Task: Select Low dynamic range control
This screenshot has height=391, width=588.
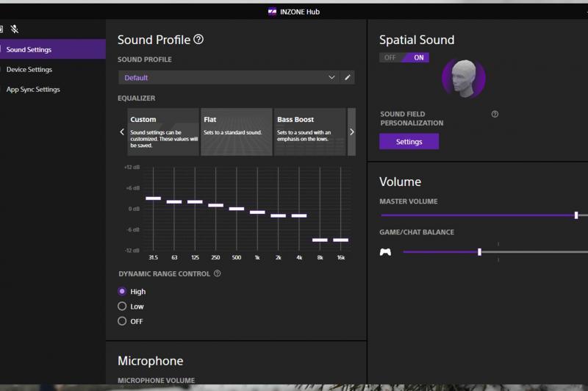Action: (122, 306)
